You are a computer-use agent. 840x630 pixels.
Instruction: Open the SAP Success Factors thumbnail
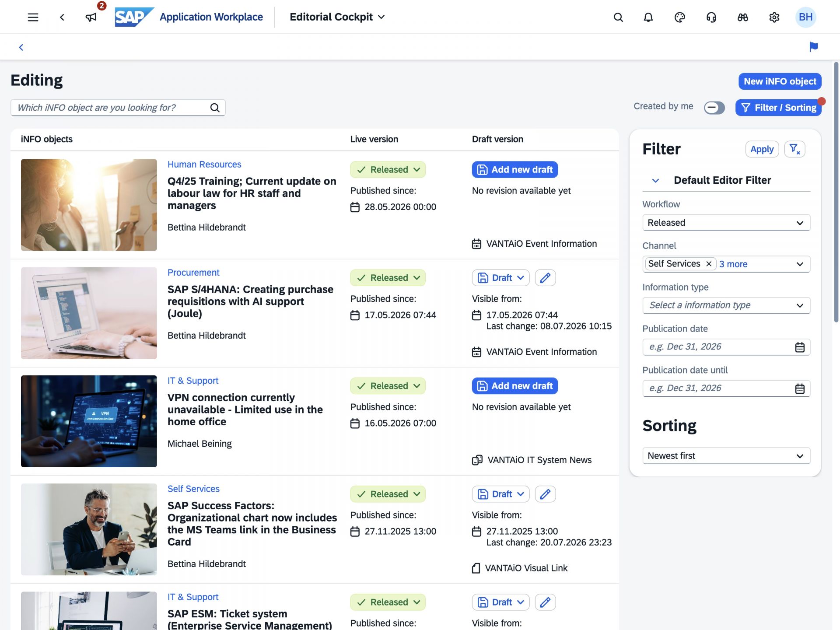click(x=89, y=529)
